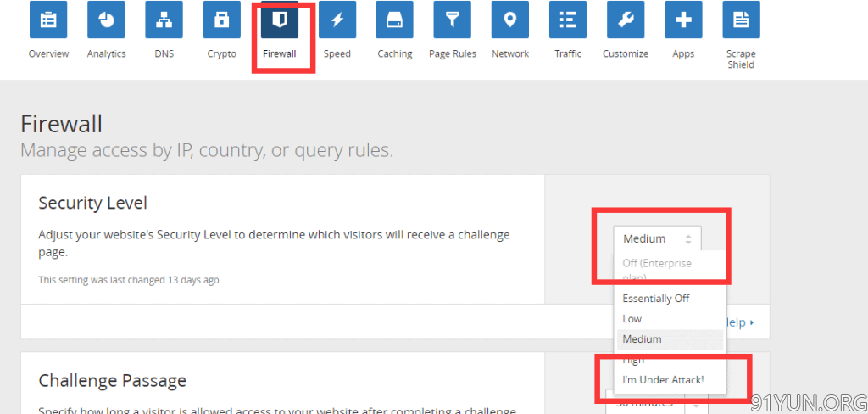This screenshot has height=414, width=868.
Task: Click the Security Level heading text
Action: coord(93,204)
